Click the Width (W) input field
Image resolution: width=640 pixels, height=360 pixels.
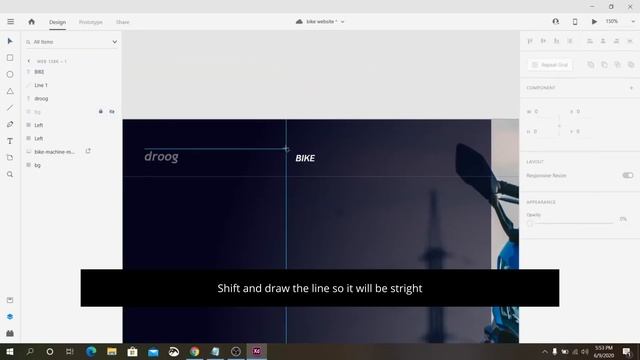543,111
